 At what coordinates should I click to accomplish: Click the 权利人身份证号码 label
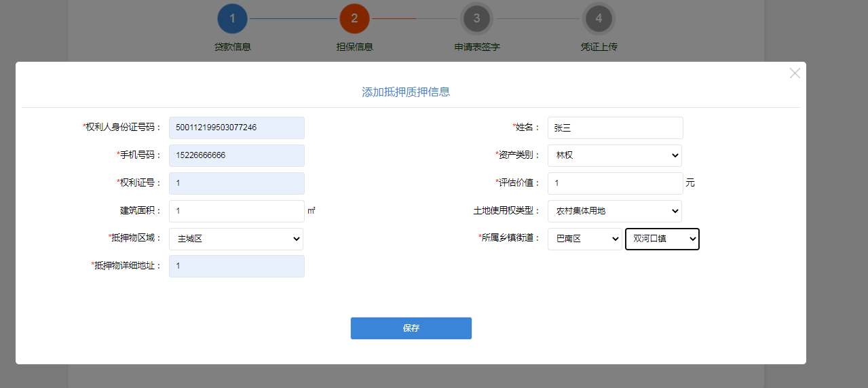tap(123, 127)
